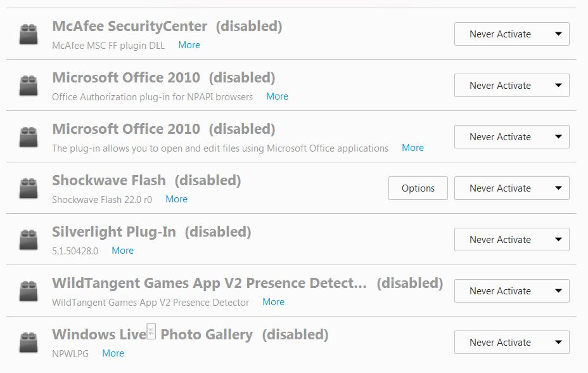Open the Shockwave Flash Never Activate dropdown
The width and height of the screenshot is (588, 373).
coord(511,188)
